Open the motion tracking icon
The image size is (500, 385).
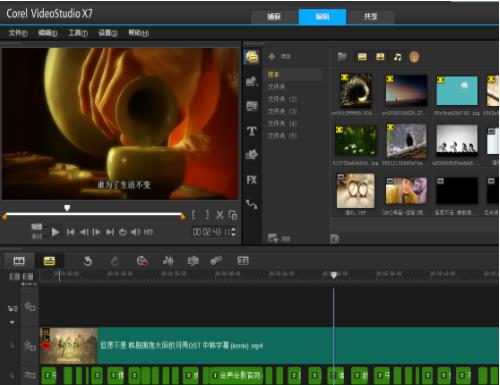pyautogui.click(x=216, y=261)
